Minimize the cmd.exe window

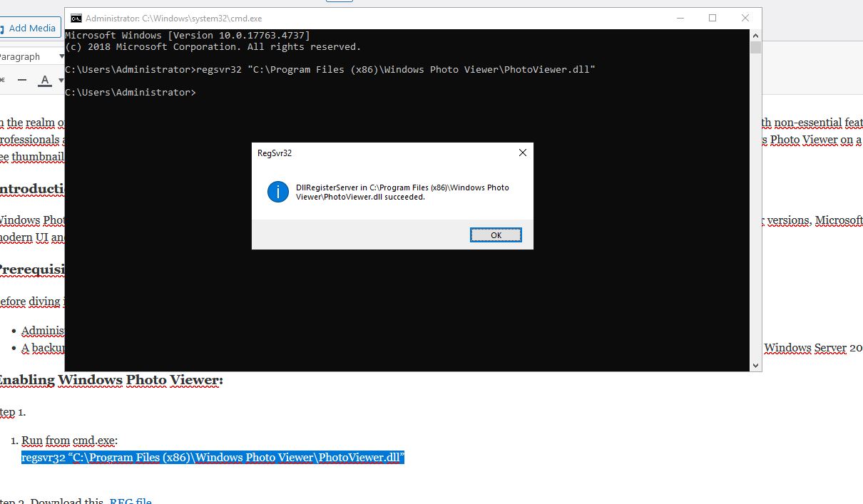click(x=680, y=19)
